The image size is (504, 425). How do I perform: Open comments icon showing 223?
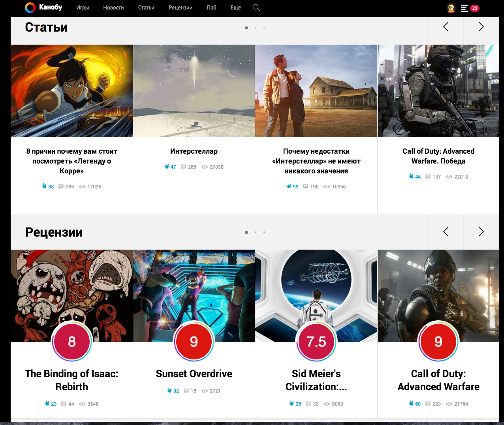428,404
